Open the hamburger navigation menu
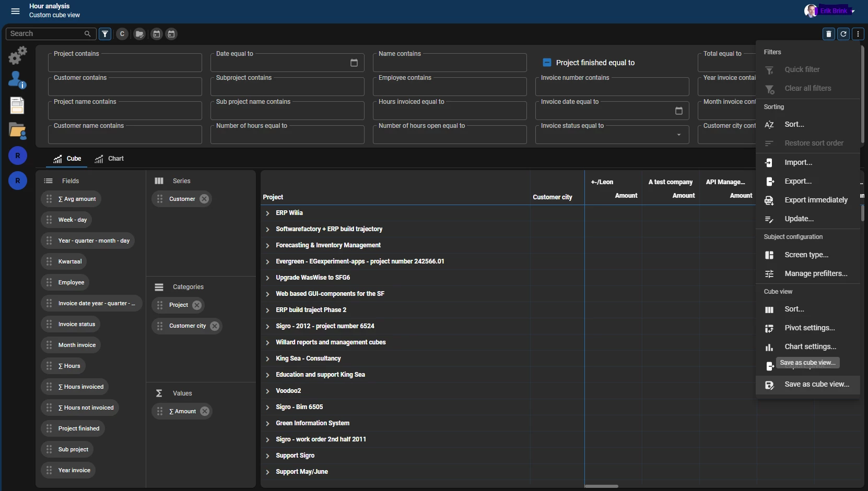This screenshot has height=491, width=868. tap(15, 11)
